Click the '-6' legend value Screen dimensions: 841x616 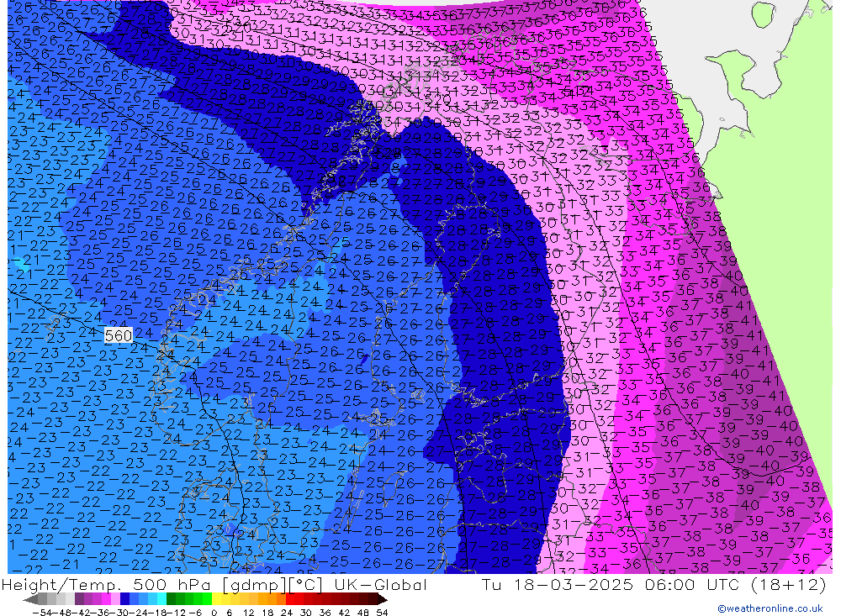[x=195, y=613]
